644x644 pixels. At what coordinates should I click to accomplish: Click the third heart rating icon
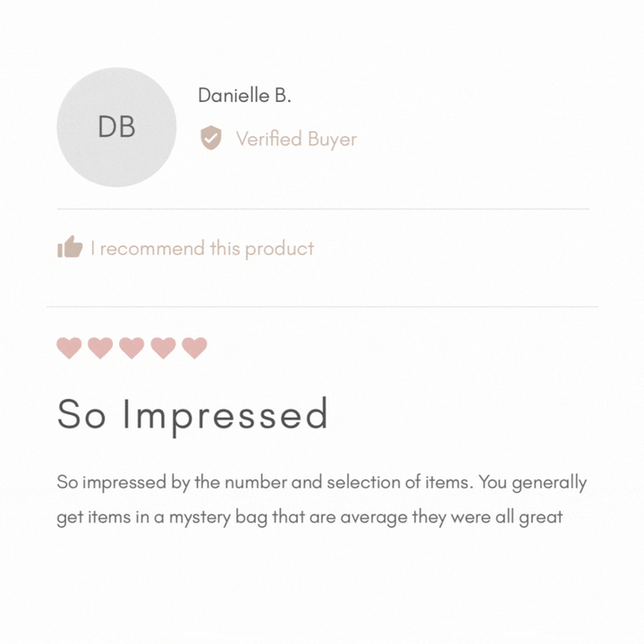[132, 348]
